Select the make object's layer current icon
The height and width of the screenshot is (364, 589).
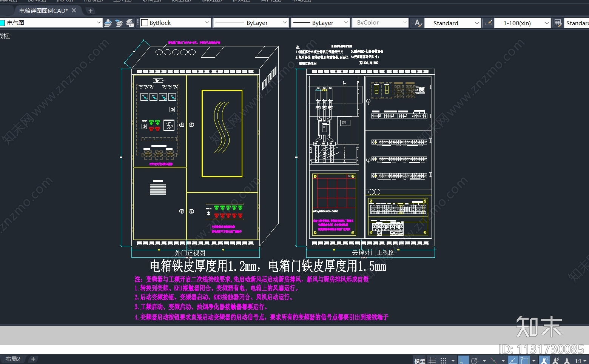point(108,23)
